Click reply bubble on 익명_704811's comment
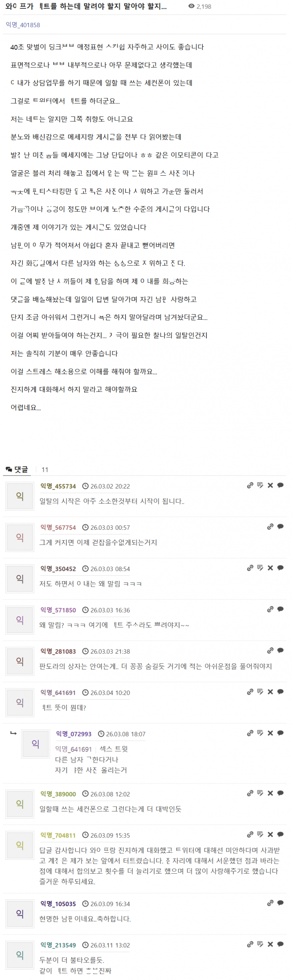Image resolution: width=292 pixels, height=980 pixels. click(x=280, y=834)
